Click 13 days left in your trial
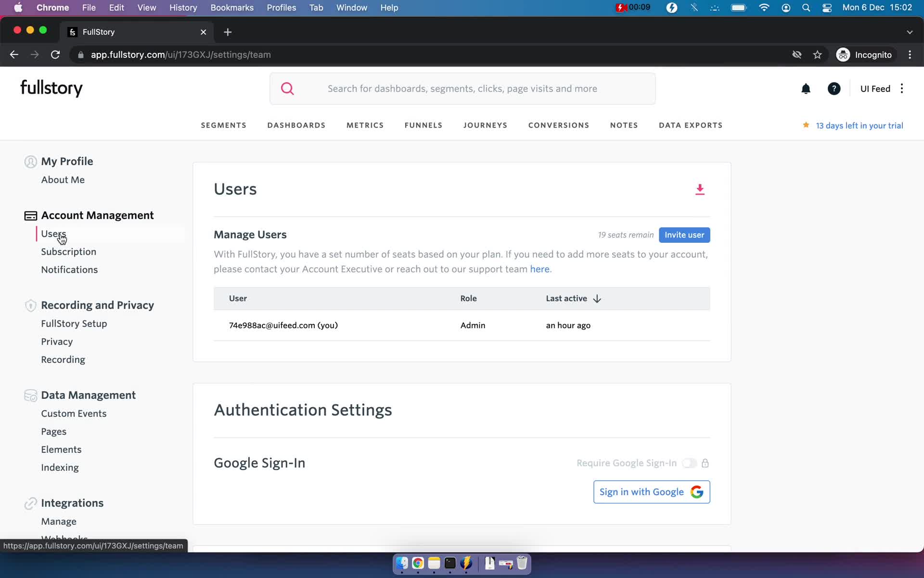924x578 pixels. coord(859,125)
